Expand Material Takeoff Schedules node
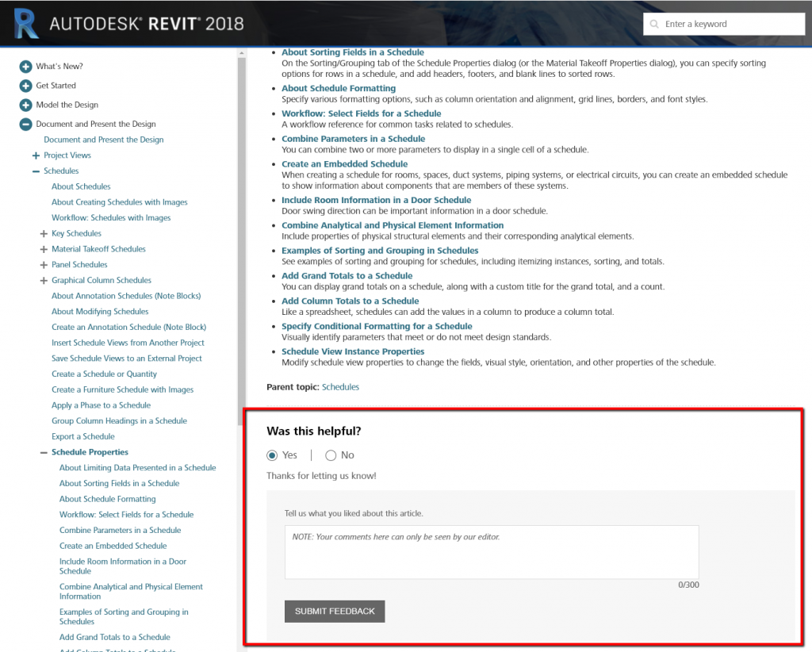Viewport: 812px width, 652px height. (x=44, y=249)
